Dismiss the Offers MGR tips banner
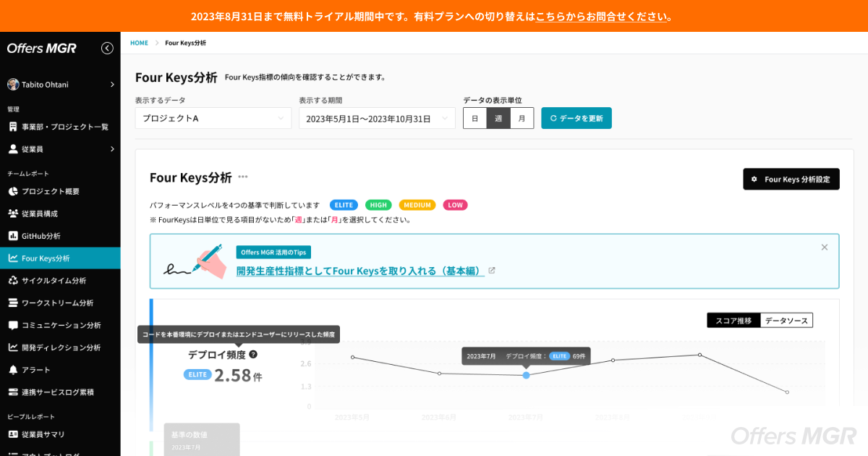868x456 pixels. [824, 247]
